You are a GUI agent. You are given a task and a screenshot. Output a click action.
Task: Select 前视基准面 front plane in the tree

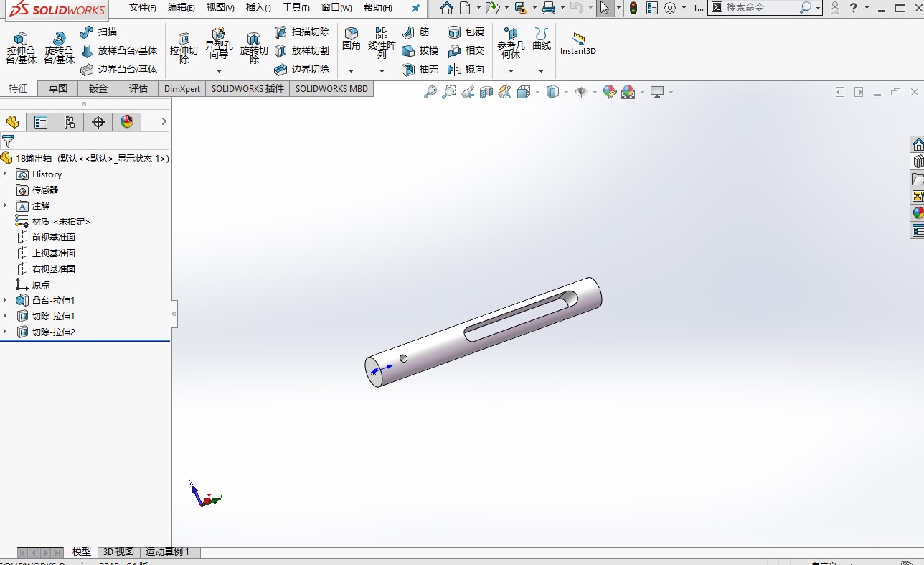tap(54, 237)
